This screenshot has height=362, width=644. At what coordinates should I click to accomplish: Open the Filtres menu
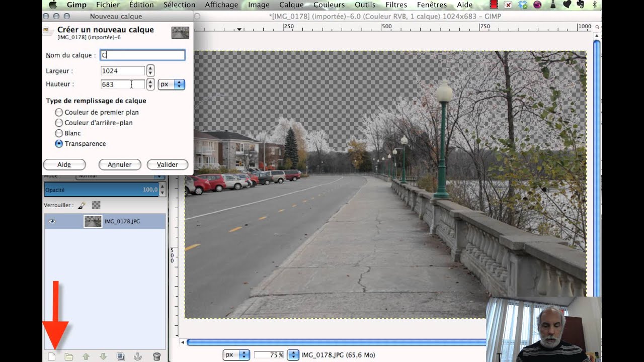coord(396,5)
